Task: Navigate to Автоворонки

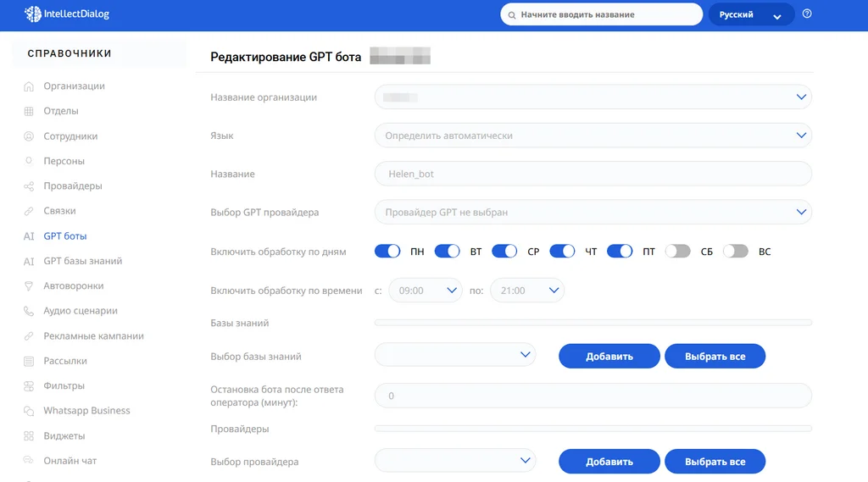Action: (74, 286)
